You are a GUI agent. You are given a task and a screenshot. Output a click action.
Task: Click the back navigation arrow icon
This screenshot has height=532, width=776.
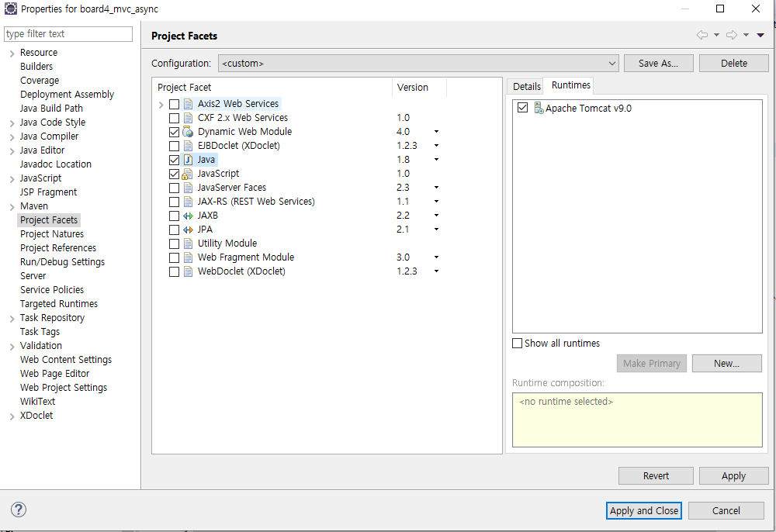(702, 35)
